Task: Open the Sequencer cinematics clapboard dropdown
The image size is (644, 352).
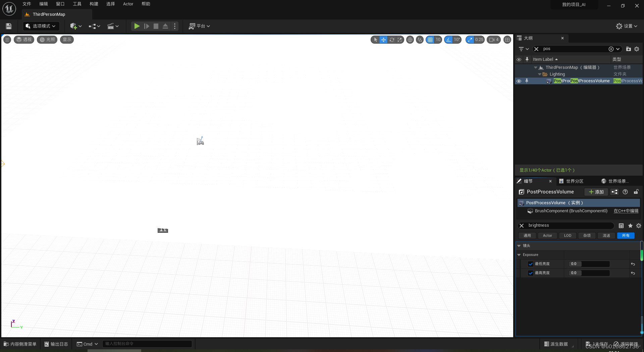Action: click(x=113, y=26)
